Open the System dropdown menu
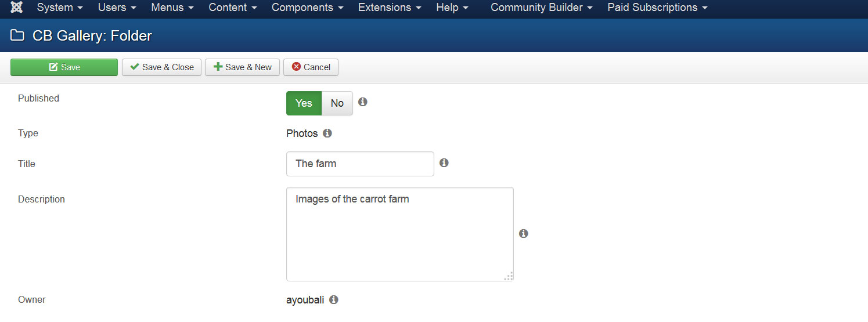The width and height of the screenshot is (868, 322). click(60, 8)
